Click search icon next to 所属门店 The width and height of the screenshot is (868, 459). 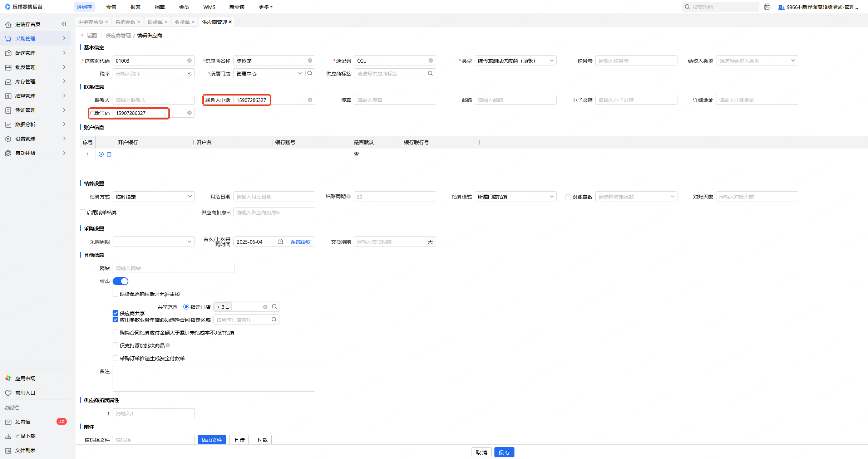310,73
